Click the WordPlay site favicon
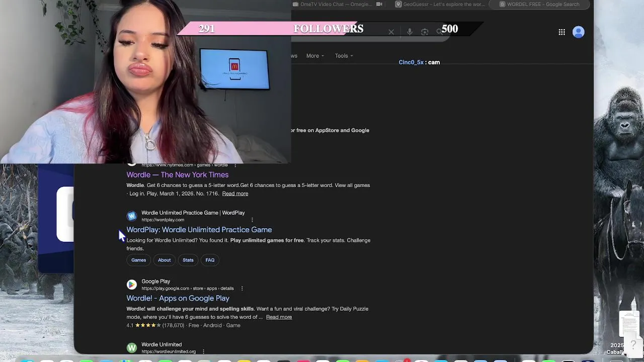The image size is (644, 362). pyautogui.click(x=132, y=216)
